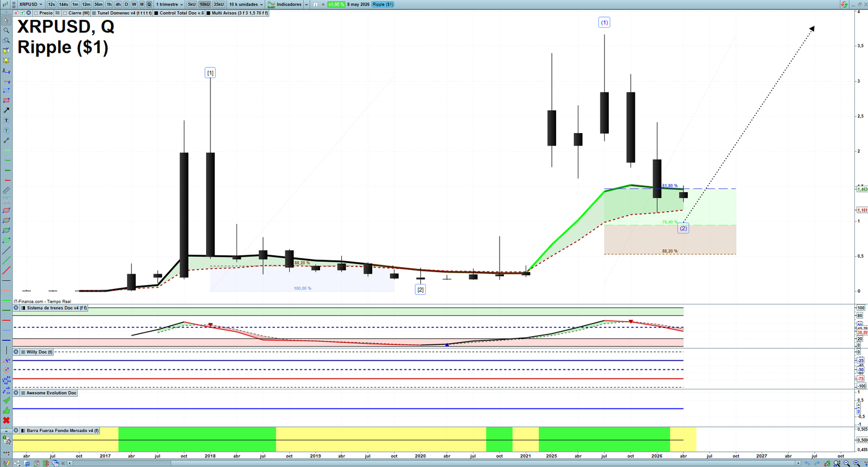868x467 pixels.
Task: Toggle Tunel Domenec v4 color box
Action: click(x=94, y=13)
